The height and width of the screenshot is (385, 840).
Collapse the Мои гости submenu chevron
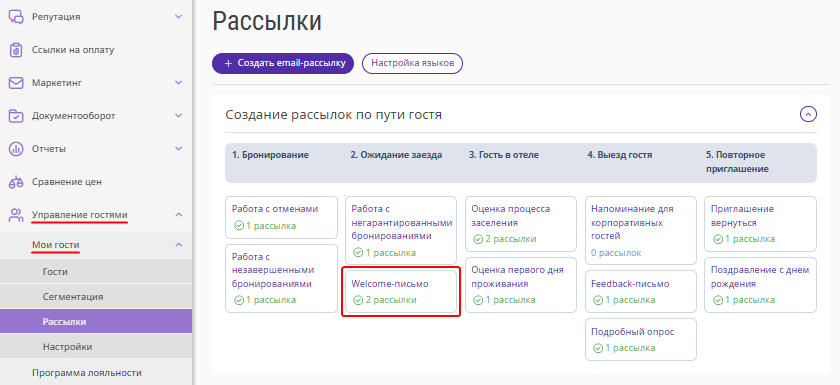(179, 245)
